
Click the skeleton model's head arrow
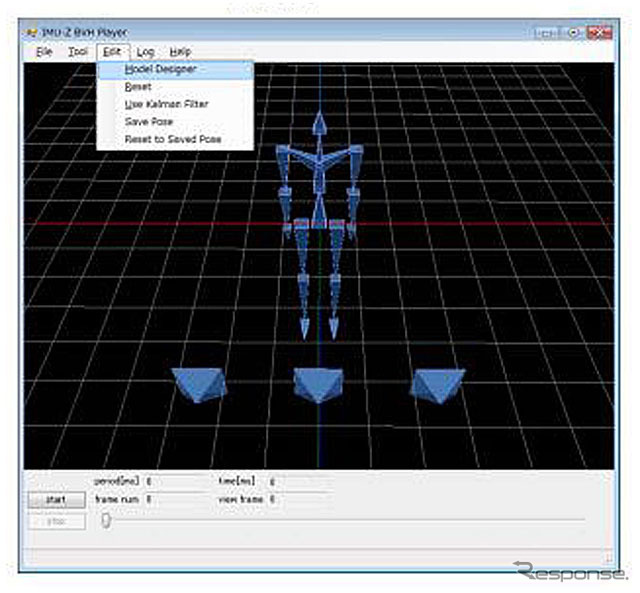point(319,126)
